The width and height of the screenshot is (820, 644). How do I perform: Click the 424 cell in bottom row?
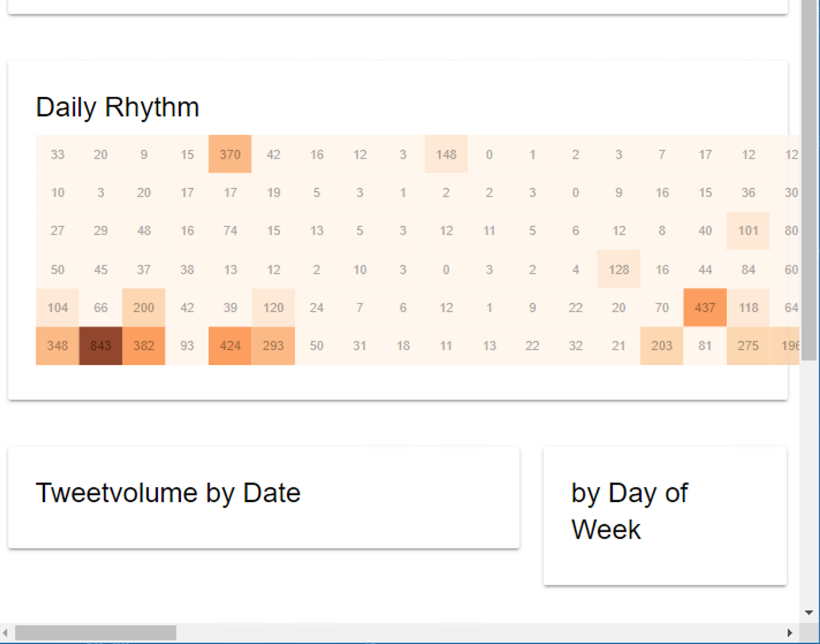coord(230,346)
